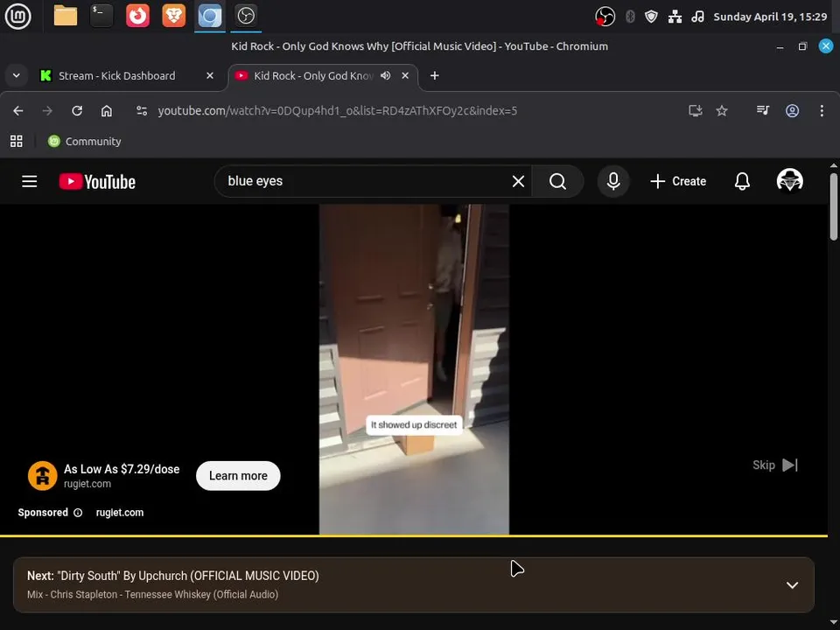Open the Chromium three-dot menu
Viewport: 840px width, 630px height.
click(822, 111)
